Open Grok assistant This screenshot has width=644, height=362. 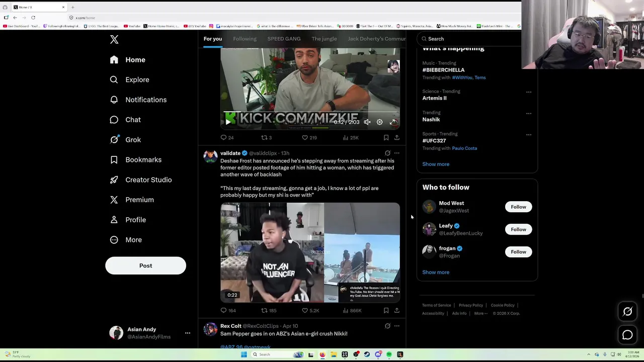click(126, 140)
